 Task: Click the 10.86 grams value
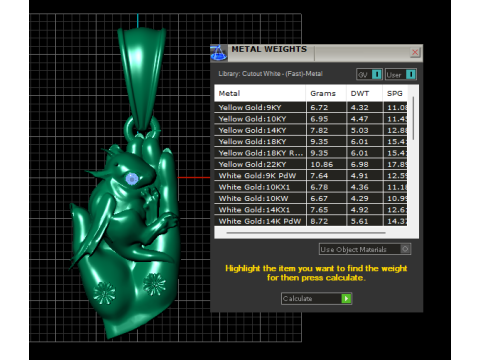click(x=322, y=164)
